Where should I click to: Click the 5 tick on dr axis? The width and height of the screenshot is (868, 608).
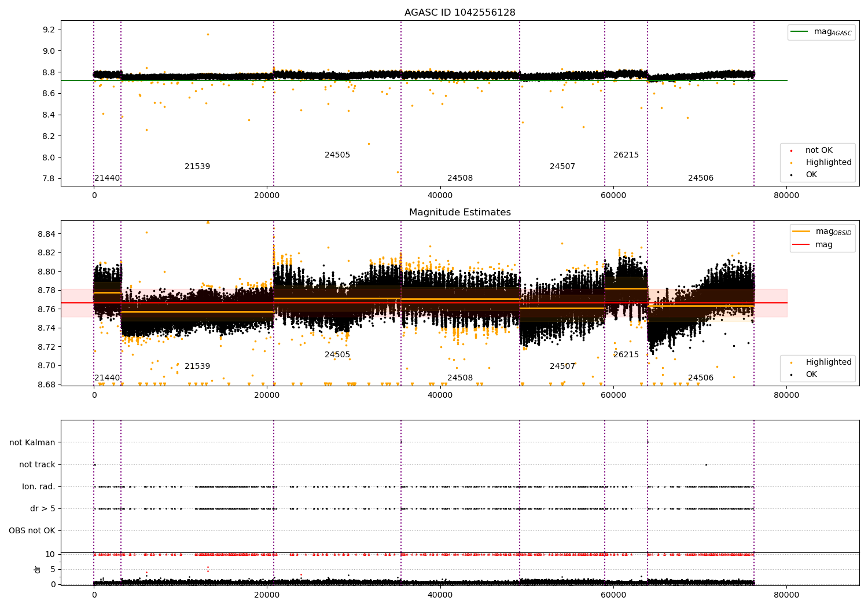pos(53,570)
